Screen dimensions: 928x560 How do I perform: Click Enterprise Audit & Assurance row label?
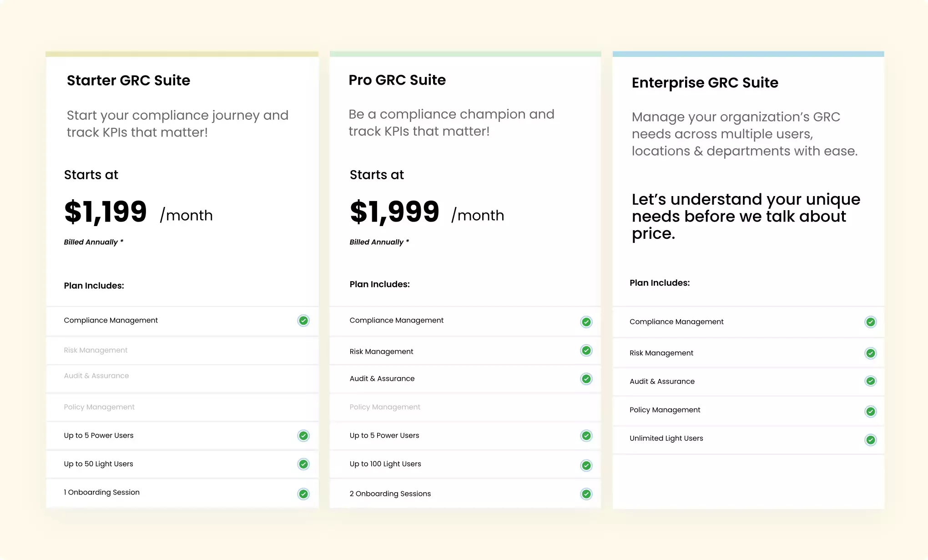662,381
